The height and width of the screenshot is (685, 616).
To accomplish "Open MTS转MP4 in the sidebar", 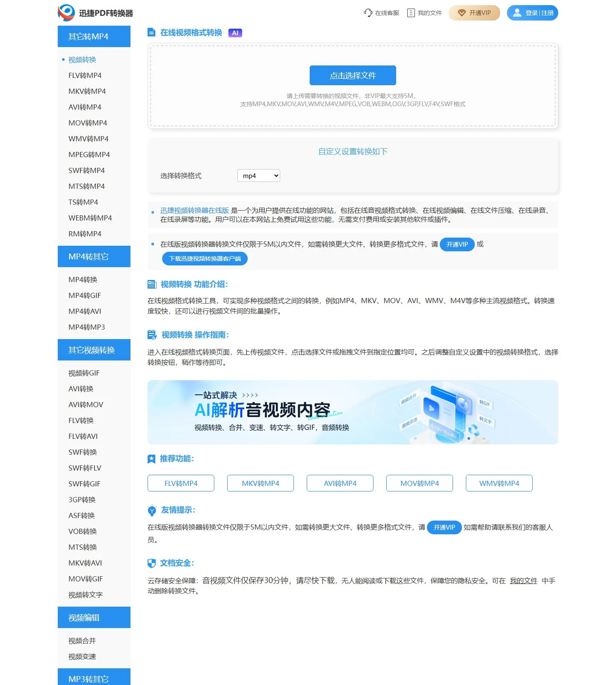I will (86, 186).
